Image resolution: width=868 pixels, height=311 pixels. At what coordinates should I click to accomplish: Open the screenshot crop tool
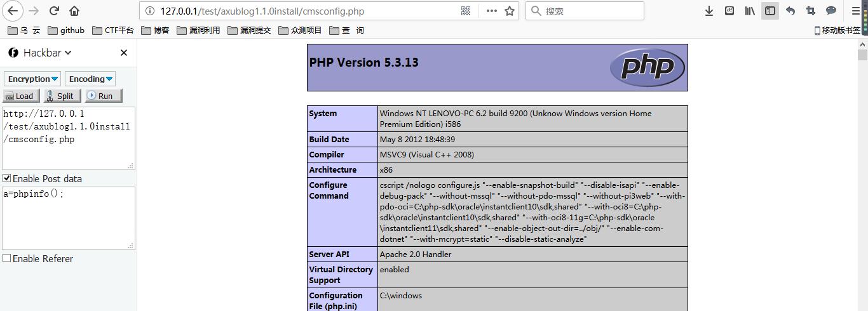[811, 11]
